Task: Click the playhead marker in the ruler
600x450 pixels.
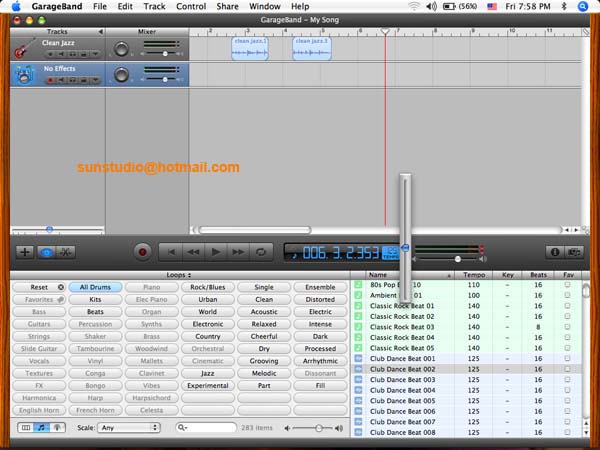Action: (385, 32)
